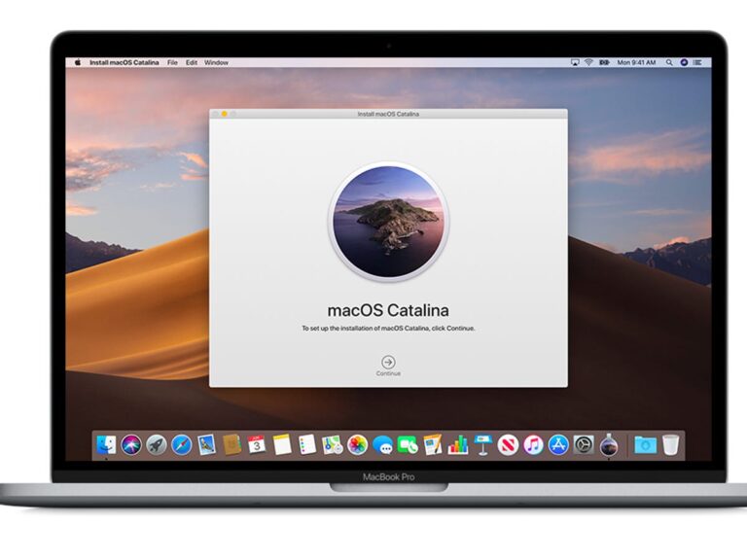Open Reminders from the dock
The height and width of the screenshot is (560, 747).
coord(307,445)
